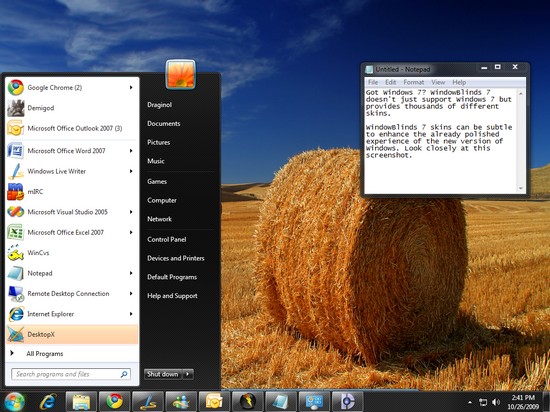Open Computer from Start menu
550x412 pixels.
tap(162, 200)
